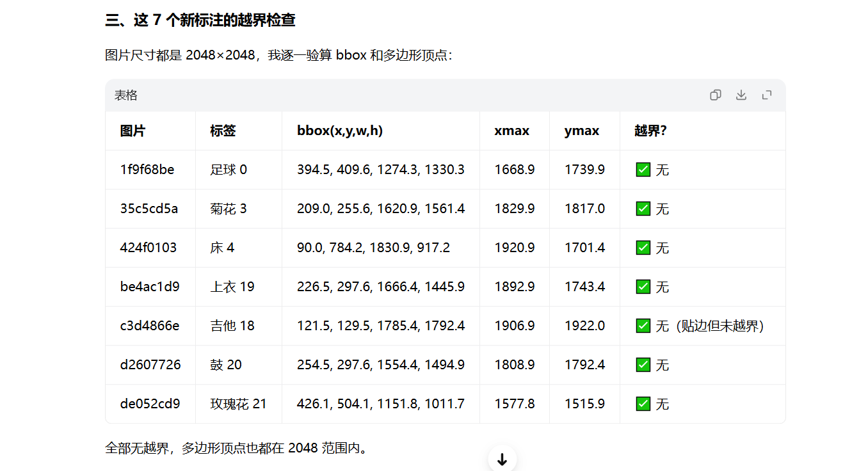Click the sentence about 2048×2048 image size
This screenshot has height=471, width=868.
pyautogui.click(x=279, y=55)
